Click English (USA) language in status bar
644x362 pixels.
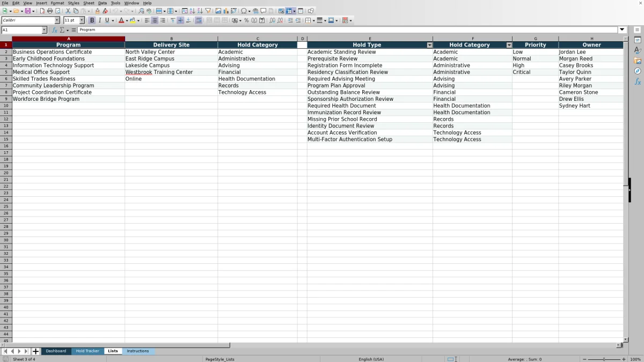[371, 359]
